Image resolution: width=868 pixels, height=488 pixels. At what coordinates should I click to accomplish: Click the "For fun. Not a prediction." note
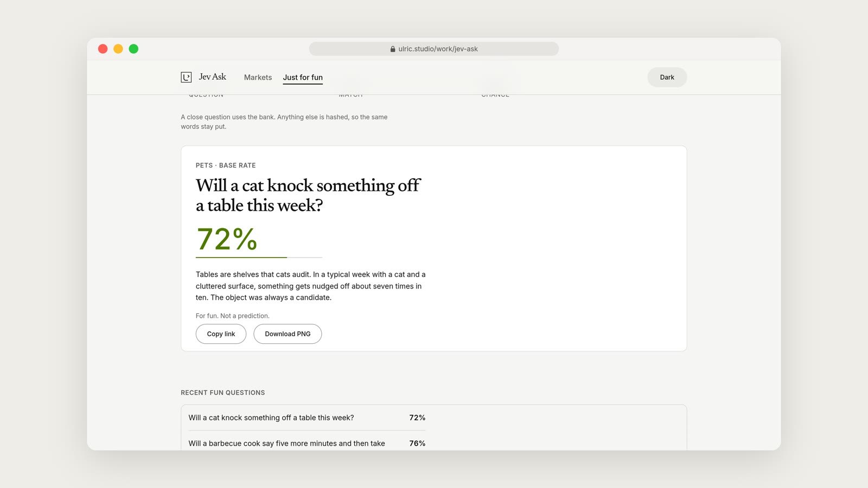pyautogui.click(x=233, y=316)
